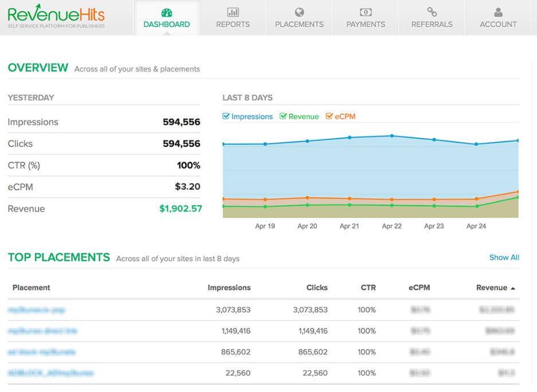Open Payments using the dollar bill icon

365,11
